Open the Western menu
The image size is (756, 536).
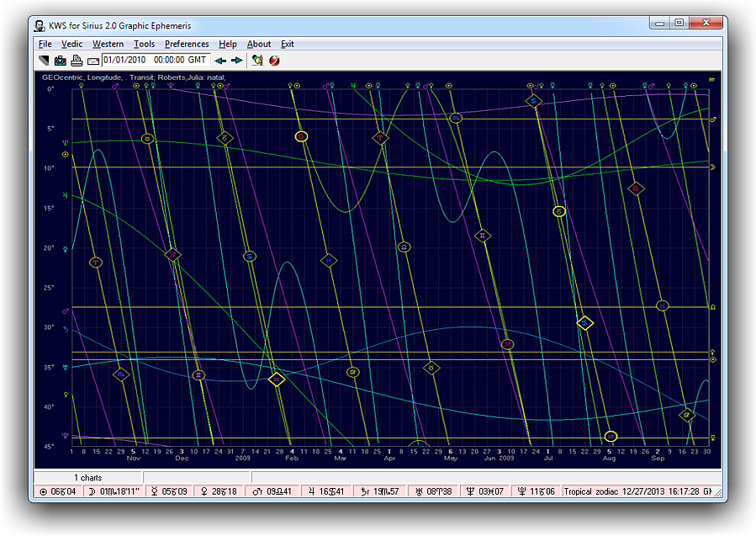[108, 44]
